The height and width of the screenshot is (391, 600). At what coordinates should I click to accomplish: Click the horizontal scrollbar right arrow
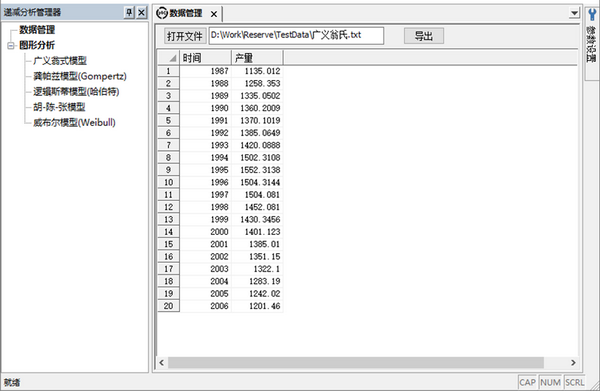pyautogui.click(x=573, y=363)
